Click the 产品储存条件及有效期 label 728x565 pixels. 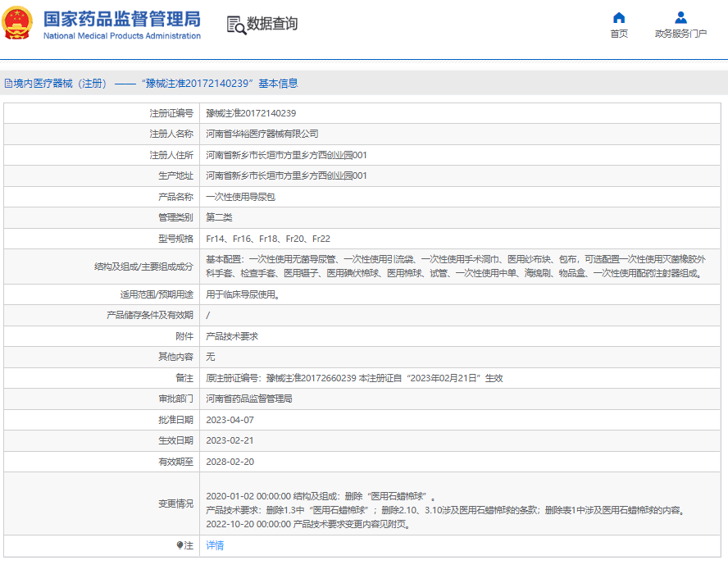tap(150, 315)
